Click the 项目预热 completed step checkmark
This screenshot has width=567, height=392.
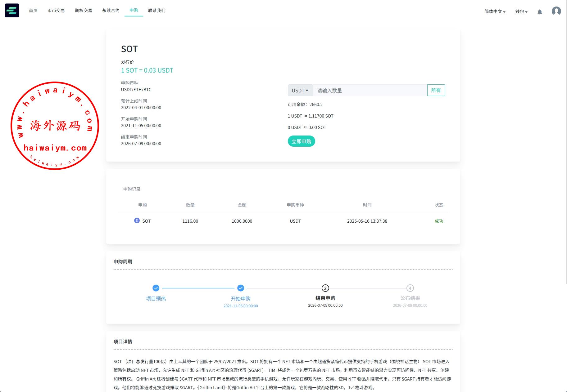point(156,288)
